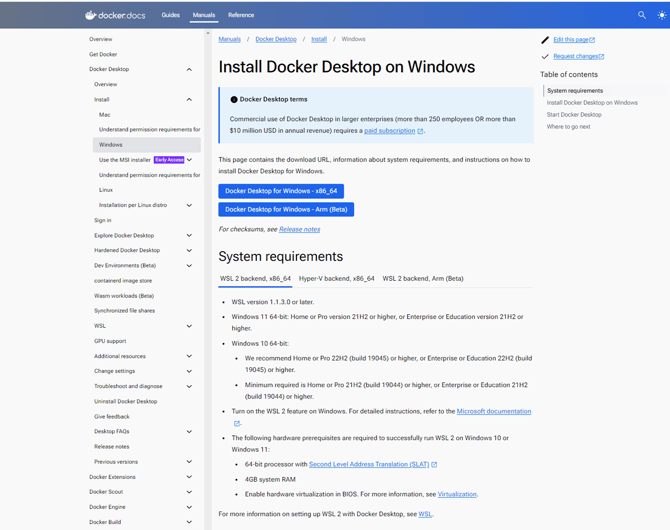Open the Microsoft documentation link
This screenshot has width=670, height=530.
[x=494, y=412]
